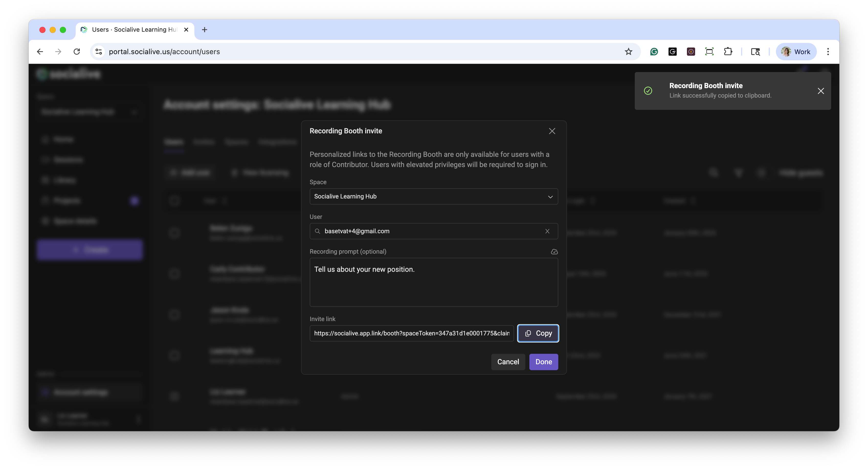Viewport: 868px width, 469px height.
Task: Open Chrome three-dot menu
Action: point(828,52)
